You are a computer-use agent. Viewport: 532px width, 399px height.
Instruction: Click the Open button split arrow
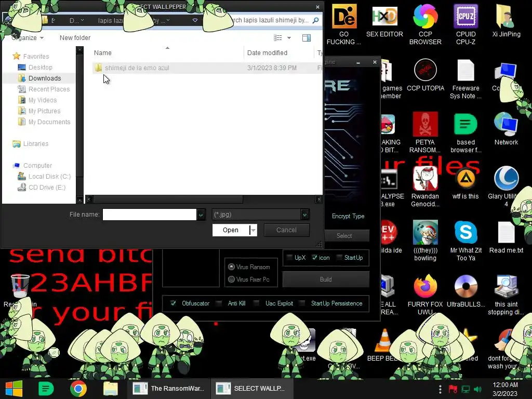point(253,230)
